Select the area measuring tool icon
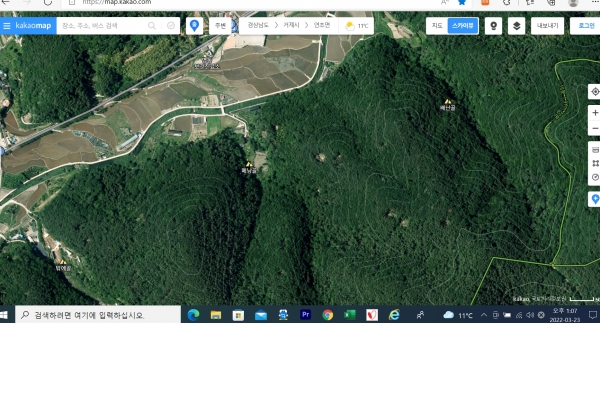600x420 pixels. click(594, 163)
